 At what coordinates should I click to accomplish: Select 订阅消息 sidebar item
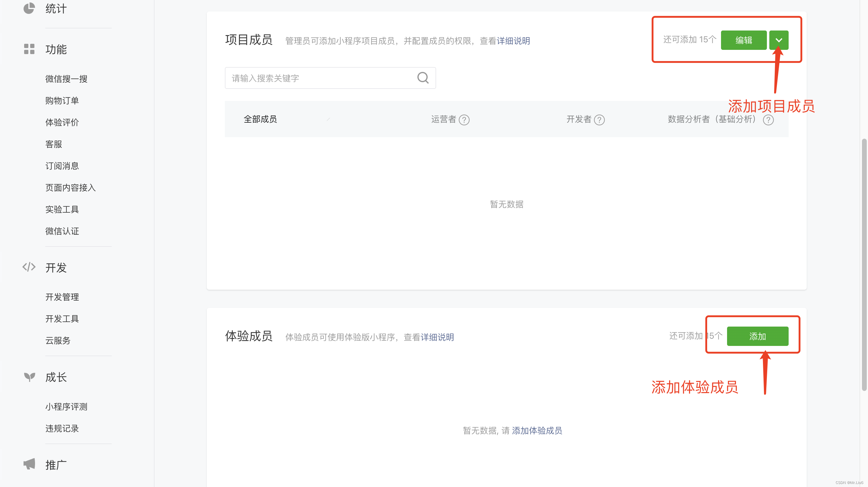[62, 166]
